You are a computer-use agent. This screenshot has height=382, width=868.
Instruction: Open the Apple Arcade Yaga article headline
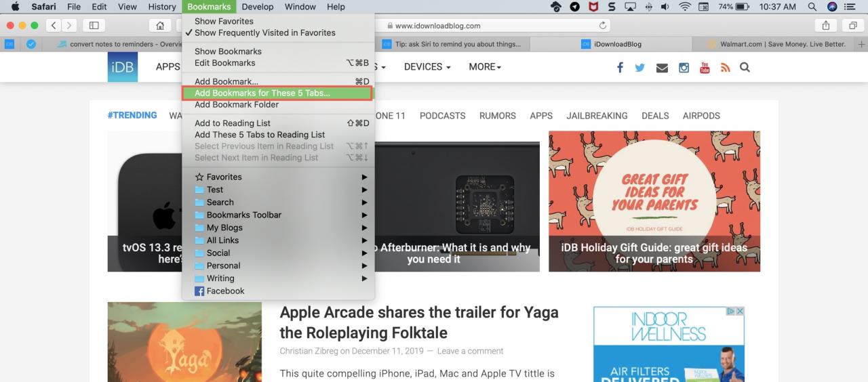click(x=419, y=322)
